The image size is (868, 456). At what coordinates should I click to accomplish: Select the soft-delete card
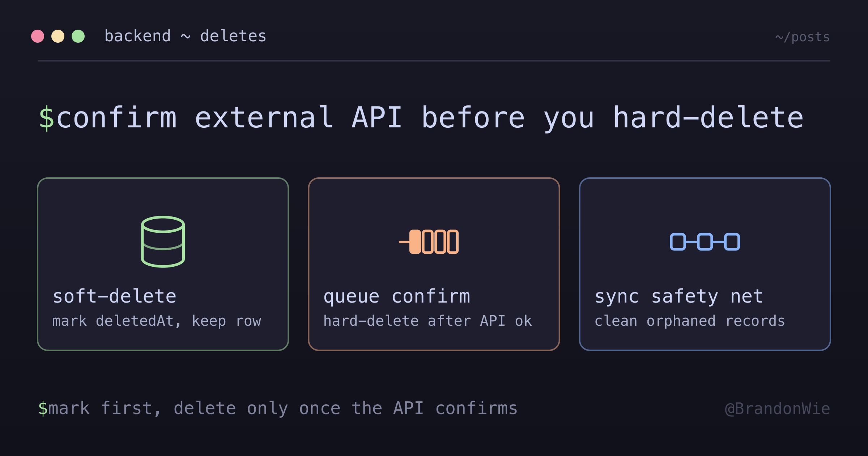click(163, 264)
